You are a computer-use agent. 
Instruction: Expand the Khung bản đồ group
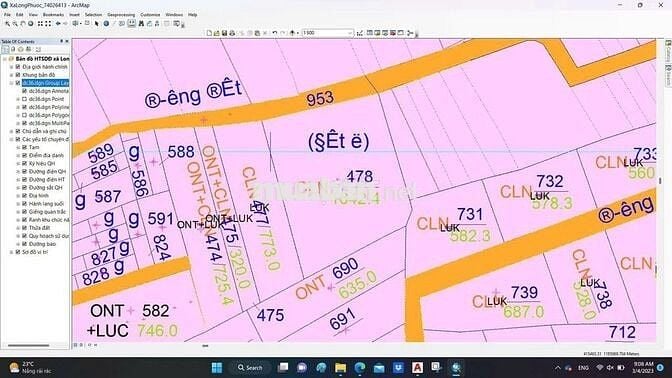tap(12, 75)
